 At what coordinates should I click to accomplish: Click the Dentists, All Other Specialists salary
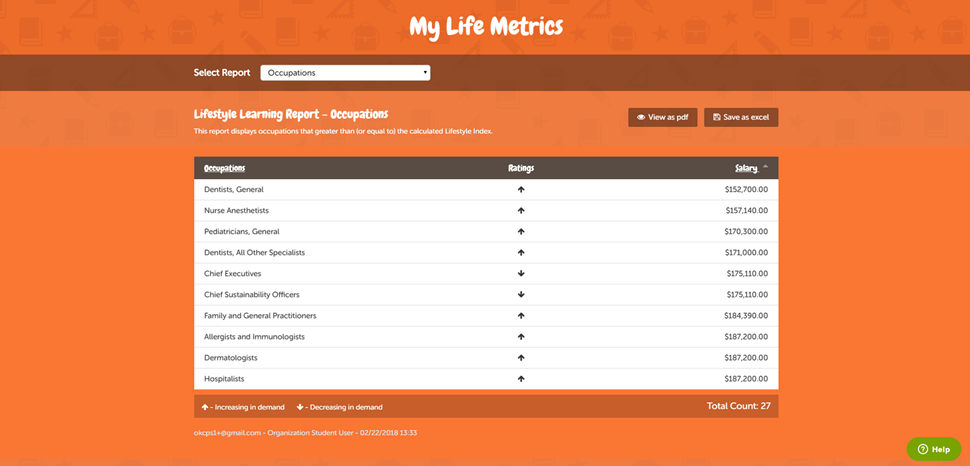[746, 252]
